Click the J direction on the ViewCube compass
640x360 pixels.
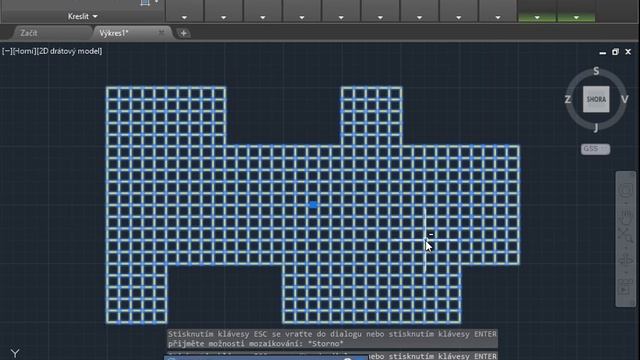[596, 128]
